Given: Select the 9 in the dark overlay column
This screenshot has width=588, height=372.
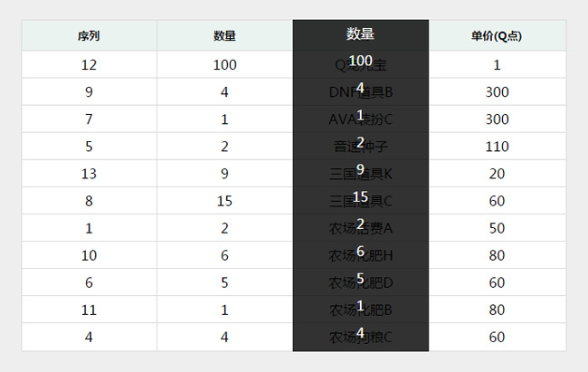Looking at the screenshot, I should pos(360,169).
